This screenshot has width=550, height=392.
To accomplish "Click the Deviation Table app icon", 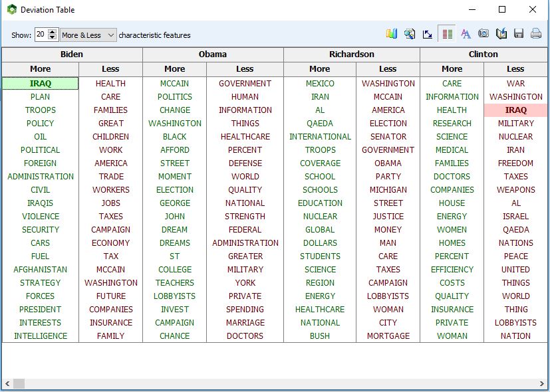I will point(12,9).
